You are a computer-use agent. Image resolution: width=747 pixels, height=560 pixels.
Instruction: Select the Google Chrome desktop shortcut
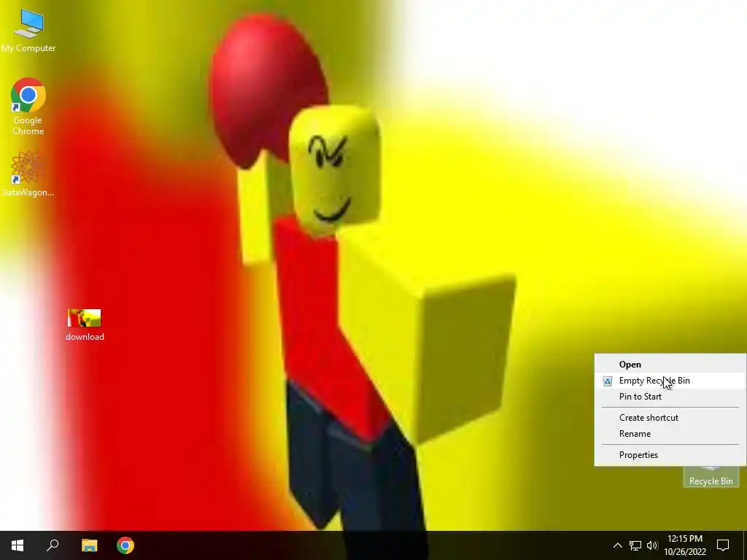28,106
